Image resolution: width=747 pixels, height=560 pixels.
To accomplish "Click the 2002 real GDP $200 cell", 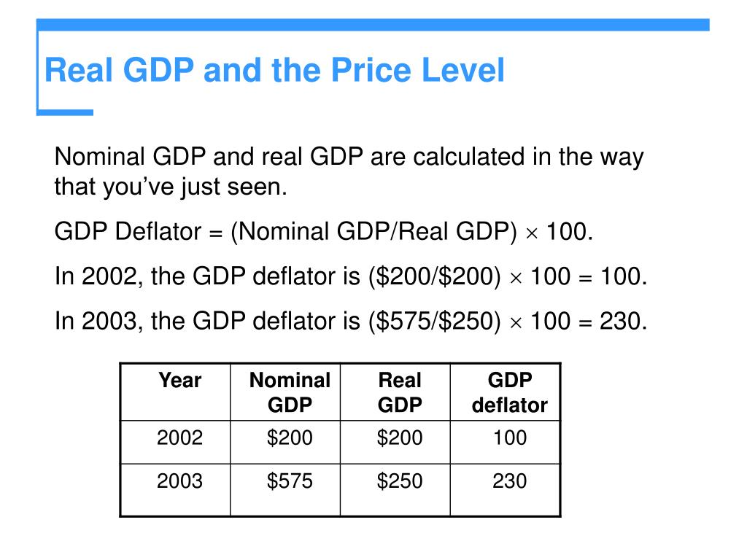I will coord(395,442).
